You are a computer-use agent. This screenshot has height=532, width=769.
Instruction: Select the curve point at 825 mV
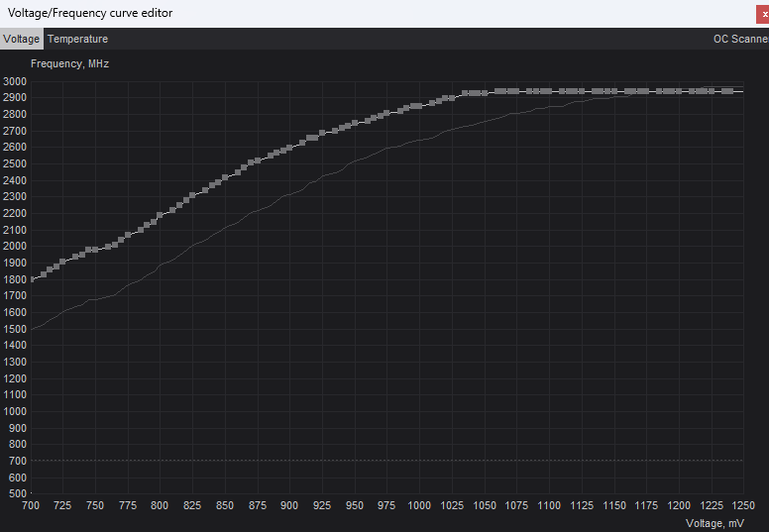coord(192,195)
